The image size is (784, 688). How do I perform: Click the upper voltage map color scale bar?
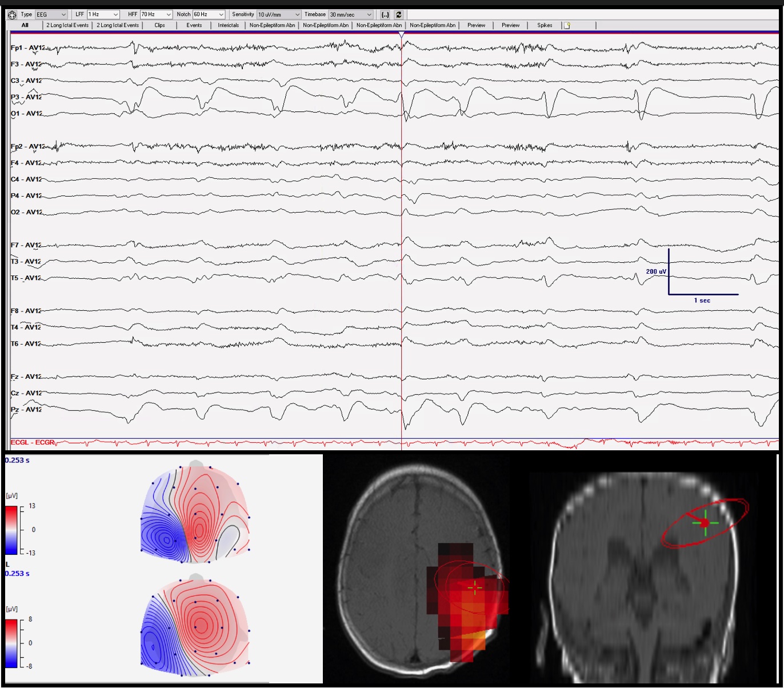[11, 530]
